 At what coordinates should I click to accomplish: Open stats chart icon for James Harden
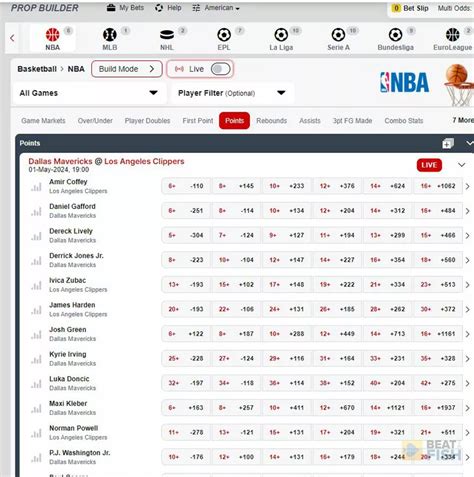click(x=36, y=310)
